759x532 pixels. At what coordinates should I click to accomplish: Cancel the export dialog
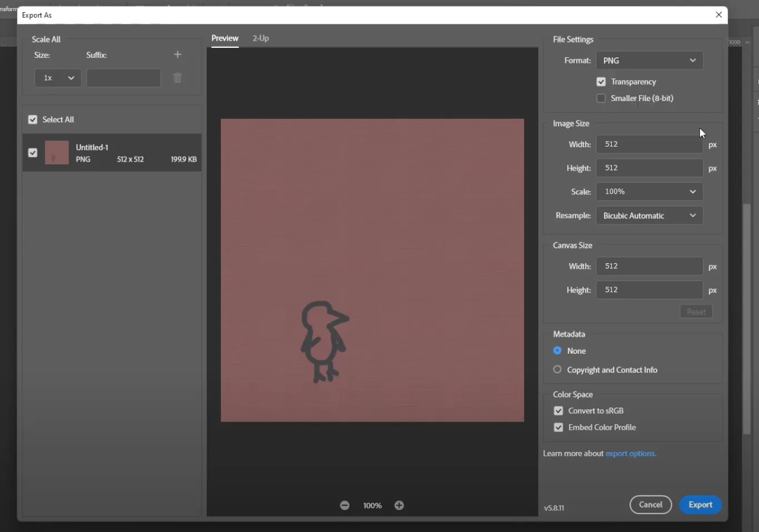pos(651,505)
